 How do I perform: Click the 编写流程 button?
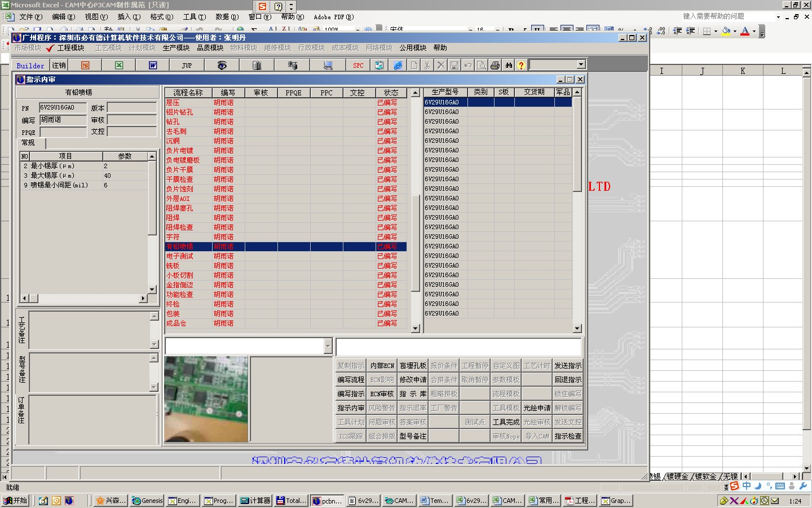click(x=351, y=380)
